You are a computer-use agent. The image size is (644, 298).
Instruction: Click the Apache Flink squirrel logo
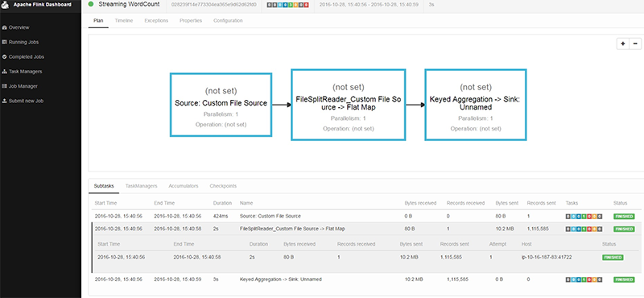[x=6, y=5]
